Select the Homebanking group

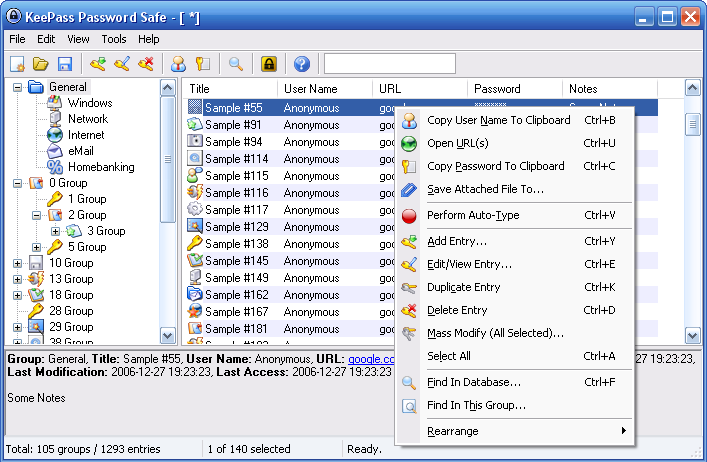100,167
